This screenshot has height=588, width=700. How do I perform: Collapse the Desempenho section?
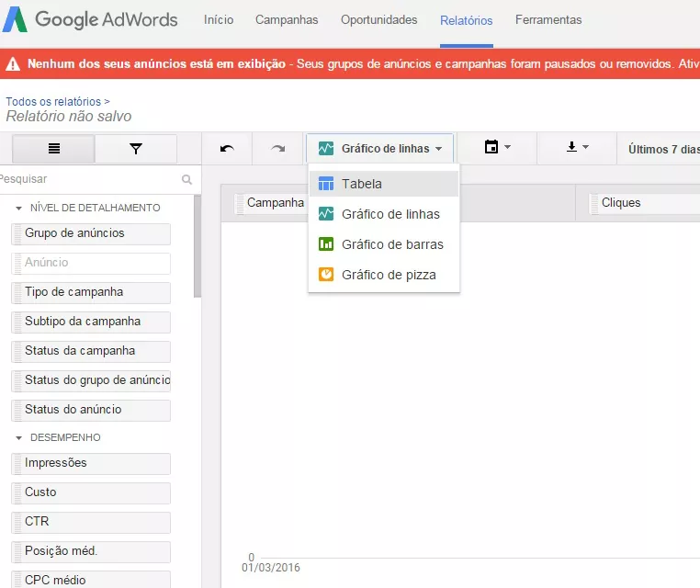point(18,438)
